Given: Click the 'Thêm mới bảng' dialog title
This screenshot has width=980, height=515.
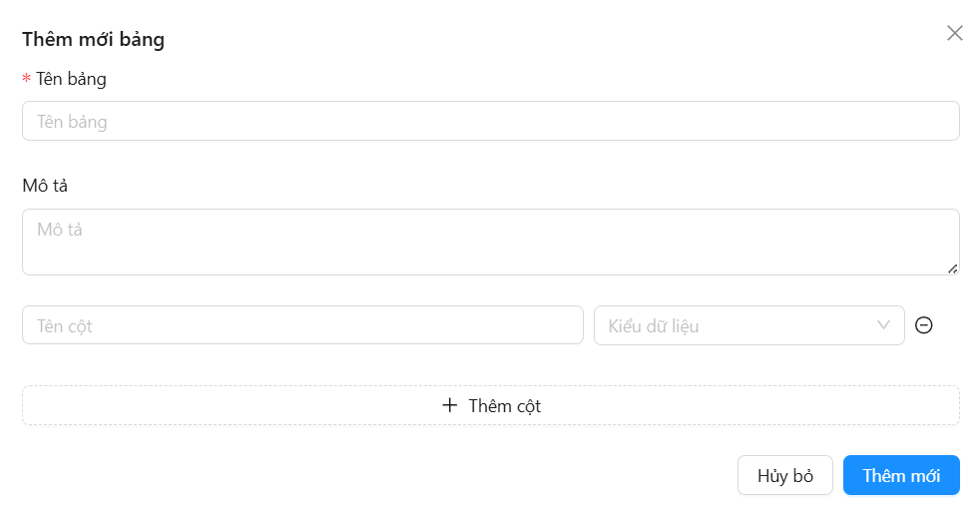Looking at the screenshot, I should [93, 40].
